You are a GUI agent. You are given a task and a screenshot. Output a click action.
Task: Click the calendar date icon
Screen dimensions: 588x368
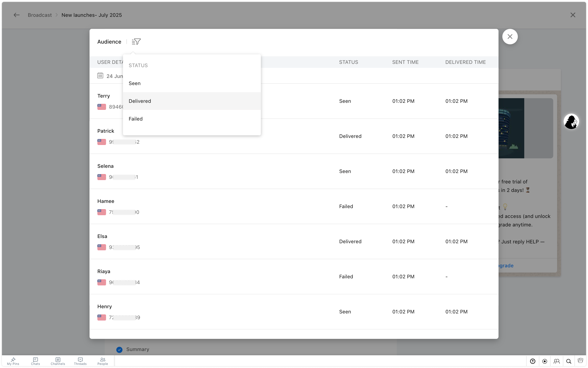point(100,75)
